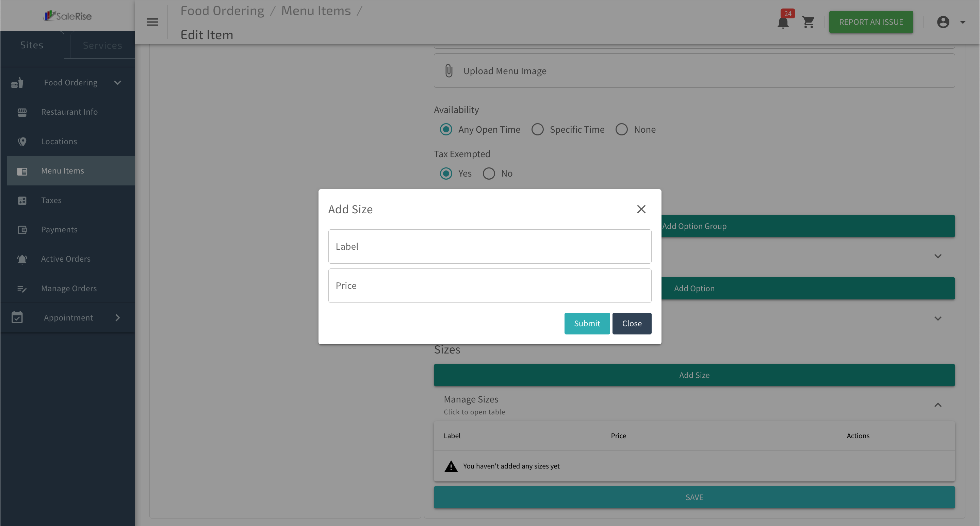Image resolution: width=980 pixels, height=526 pixels.
Task: Close the Add Size dialog with X
Action: click(x=641, y=209)
